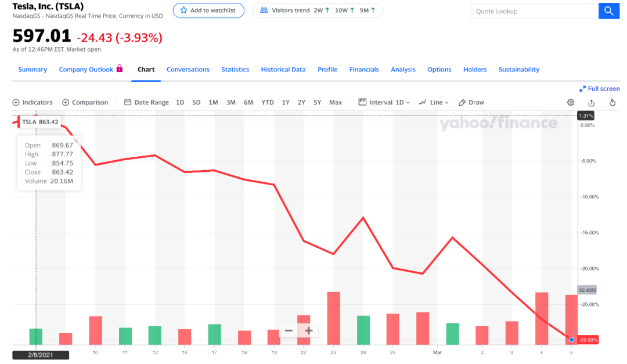
Task: Click the 10W visitors trend indicator
Action: point(345,10)
